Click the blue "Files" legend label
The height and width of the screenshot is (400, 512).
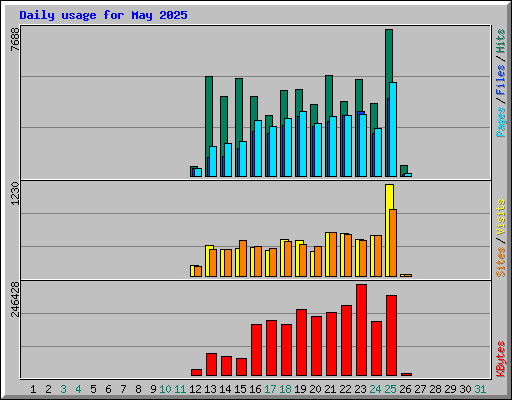501,80
